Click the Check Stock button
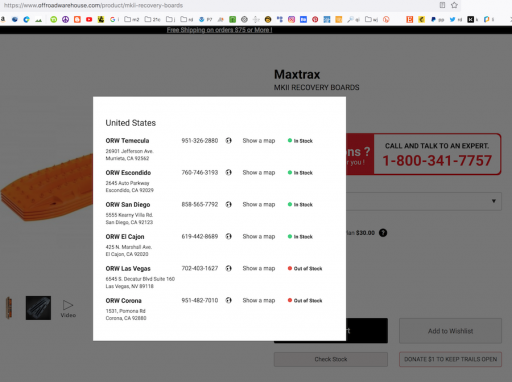Viewport: 512px width, 382px height. [x=331, y=359]
